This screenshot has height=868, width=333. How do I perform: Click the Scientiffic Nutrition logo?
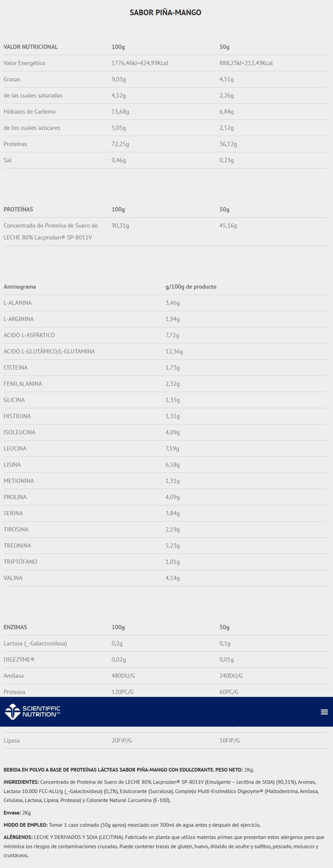[33, 711]
